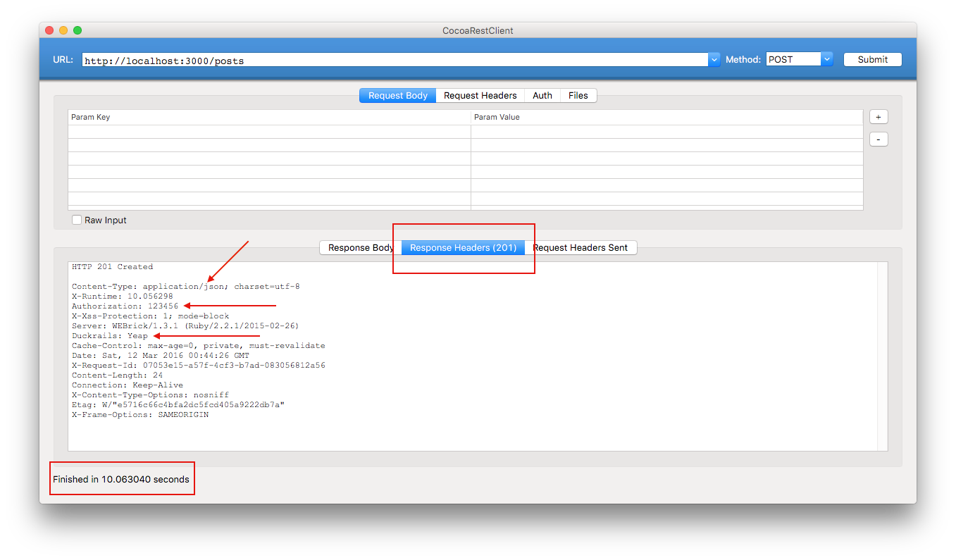Click the 'Finished in 10.063040 seconds' status text
Viewport: 956px width, 560px height.
[x=121, y=480]
